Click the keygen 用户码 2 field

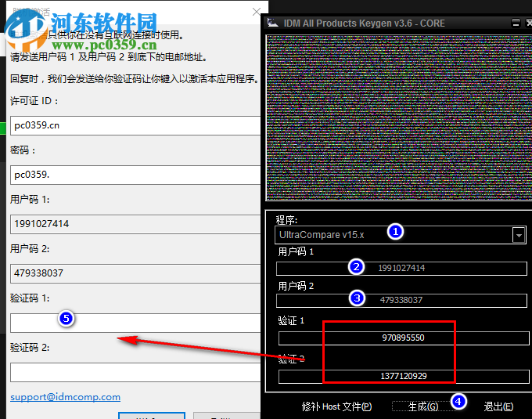401,300
